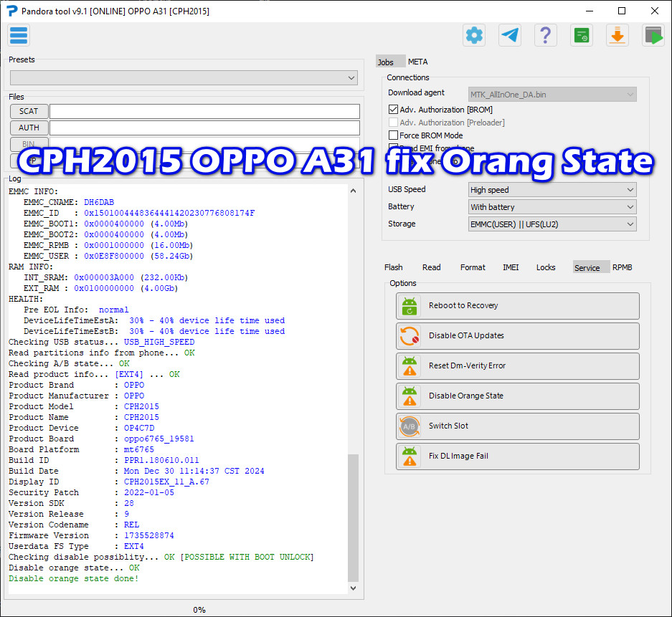Click the A/B Switch Slot icon
This screenshot has width=672, height=617.
(410, 426)
